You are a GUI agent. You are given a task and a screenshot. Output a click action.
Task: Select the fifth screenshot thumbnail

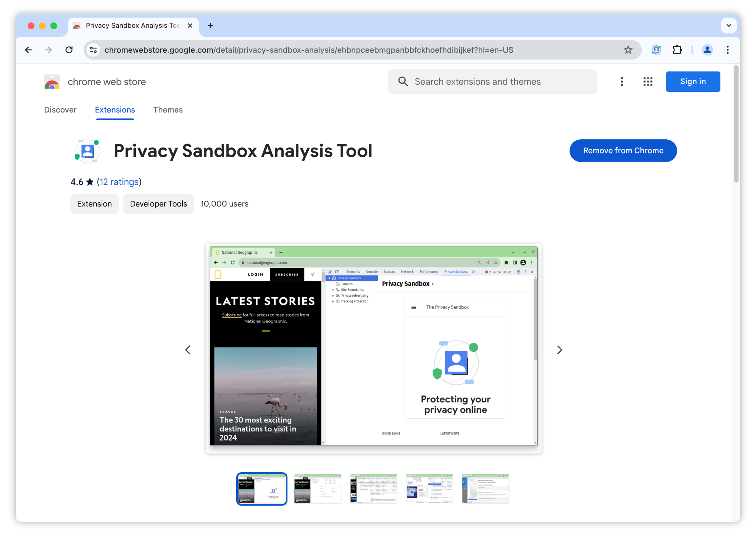485,488
